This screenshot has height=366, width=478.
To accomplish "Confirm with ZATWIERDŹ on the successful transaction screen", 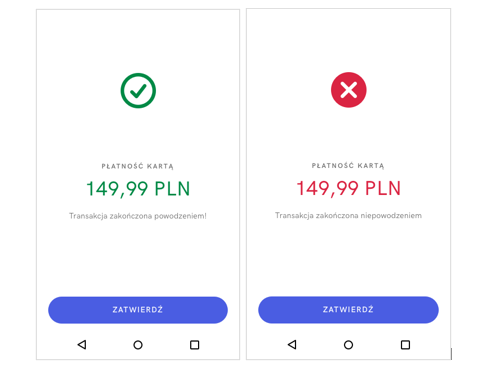I will (138, 310).
